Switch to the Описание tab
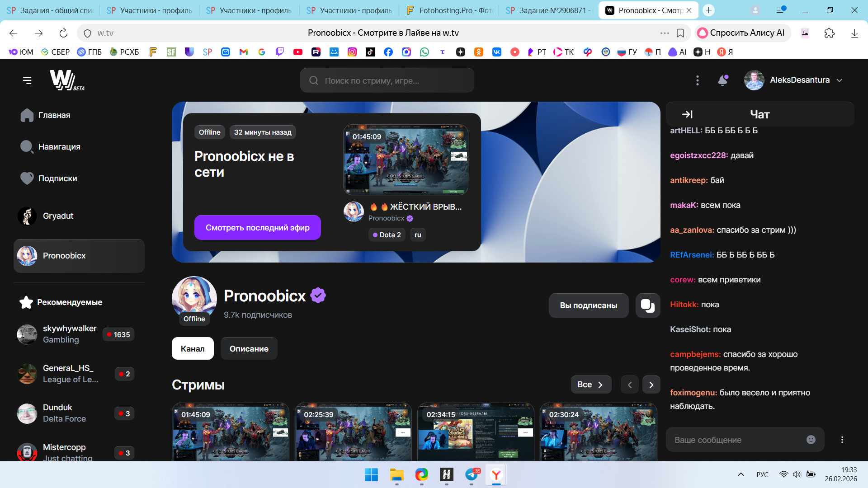Viewport: 868px width, 488px height. (249, 348)
